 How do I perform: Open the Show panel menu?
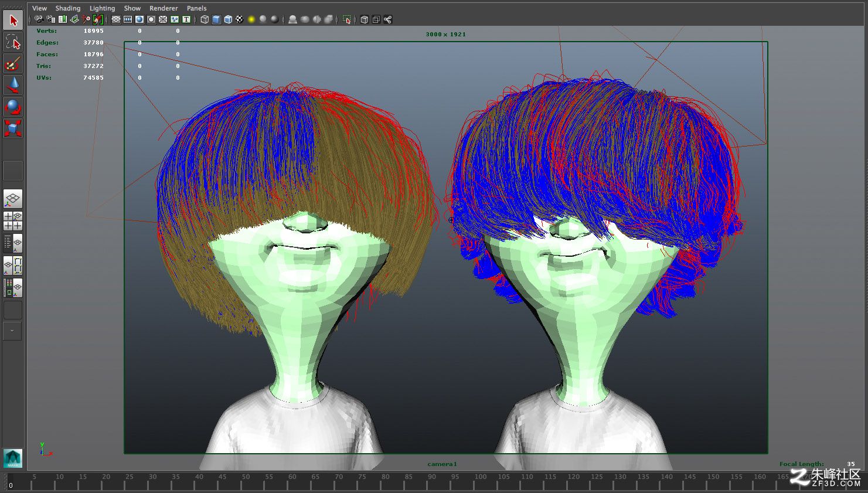[132, 8]
